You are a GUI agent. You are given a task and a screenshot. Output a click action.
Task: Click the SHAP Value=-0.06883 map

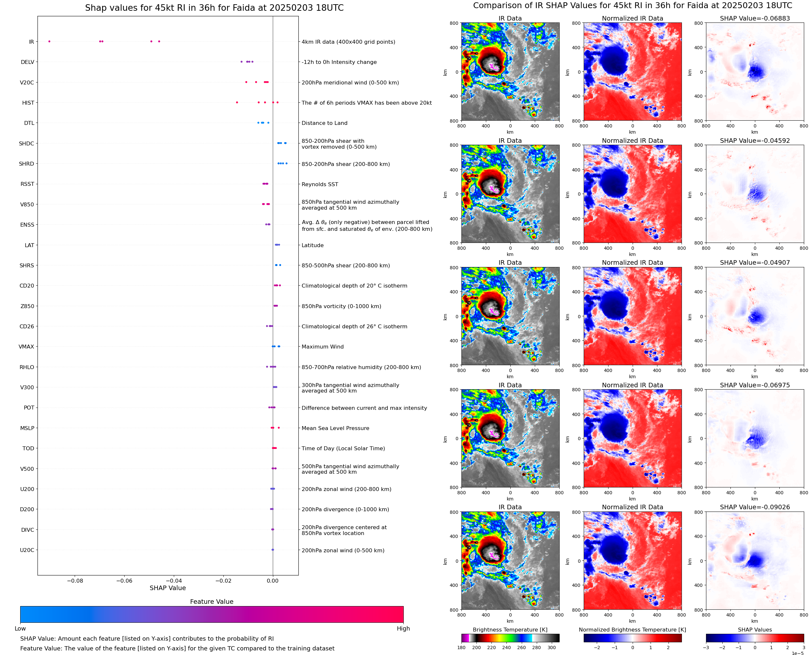(x=755, y=72)
